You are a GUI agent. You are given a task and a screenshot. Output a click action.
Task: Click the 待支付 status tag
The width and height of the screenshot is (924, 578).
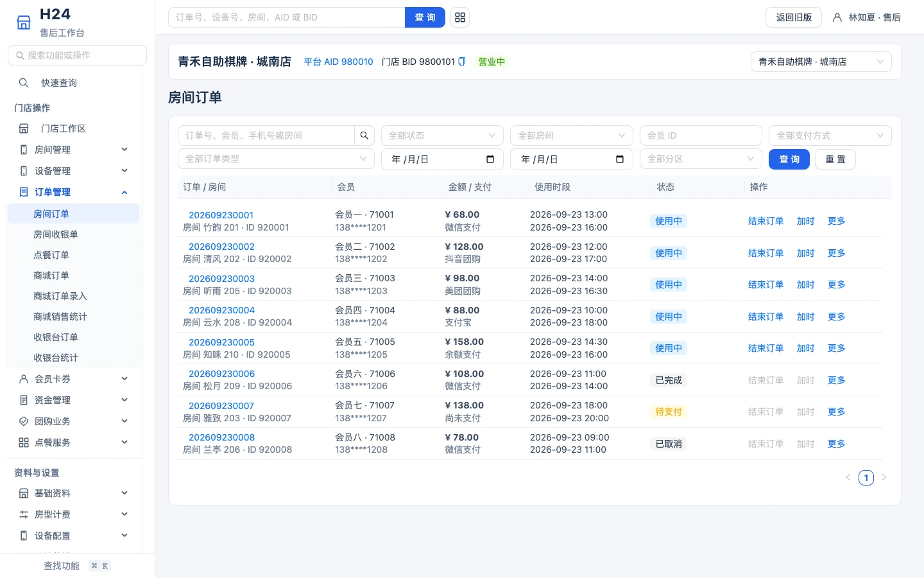pos(669,412)
